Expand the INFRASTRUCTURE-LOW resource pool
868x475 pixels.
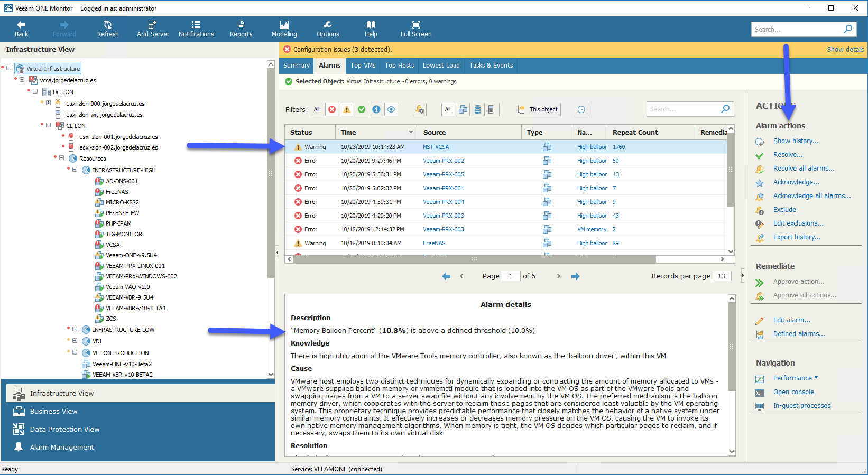click(x=75, y=329)
